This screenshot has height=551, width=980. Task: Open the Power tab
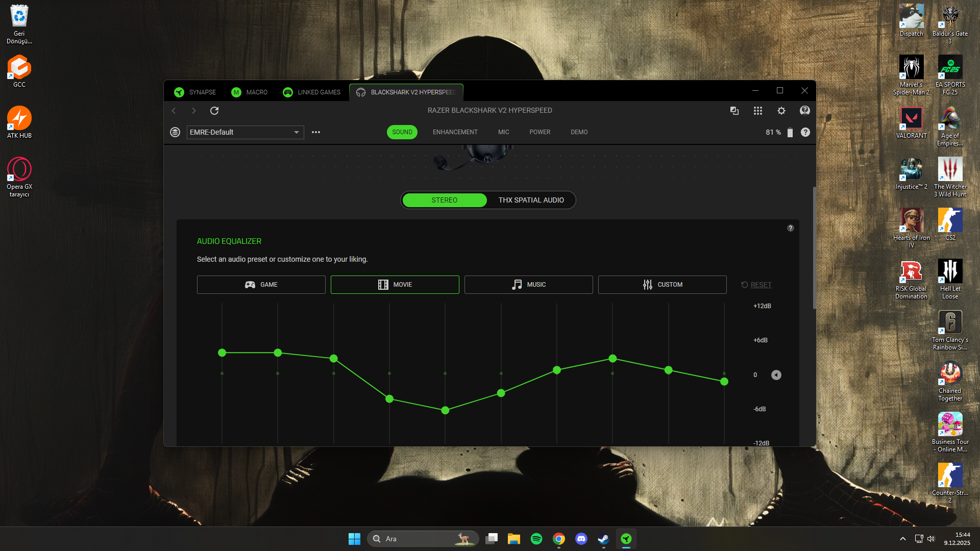pos(540,132)
